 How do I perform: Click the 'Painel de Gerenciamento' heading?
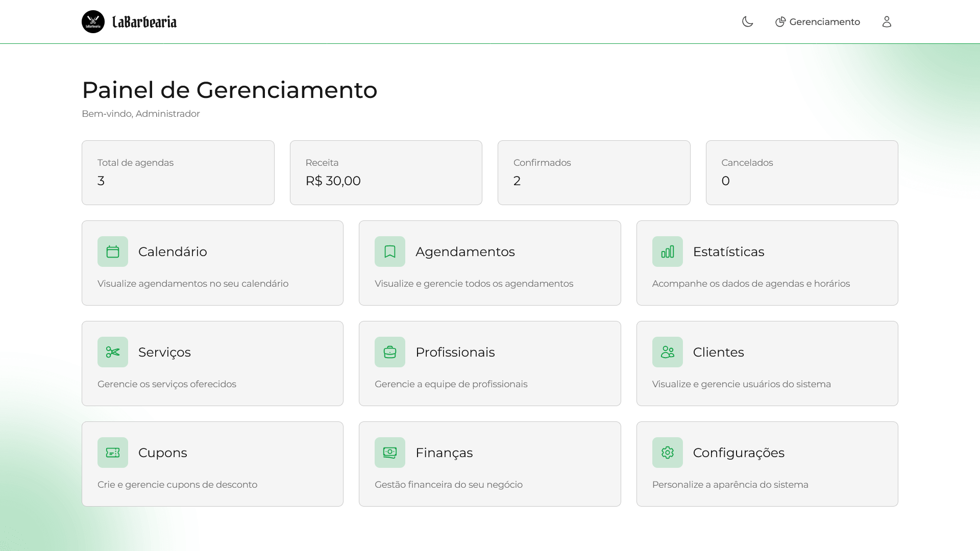(x=230, y=90)
